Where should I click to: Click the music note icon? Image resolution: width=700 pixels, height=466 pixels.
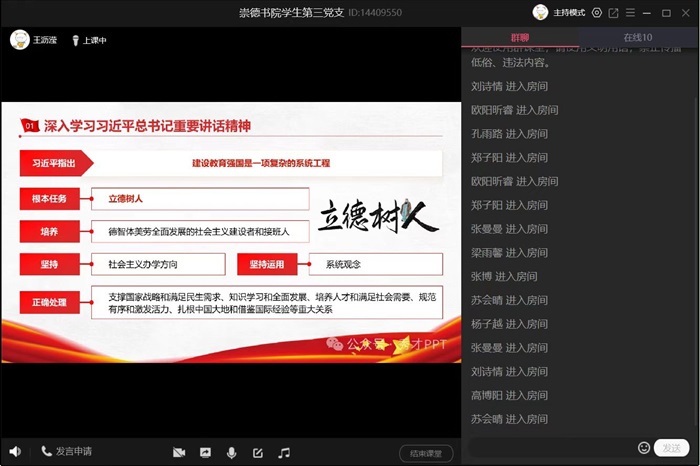click(x=284, y=453)
